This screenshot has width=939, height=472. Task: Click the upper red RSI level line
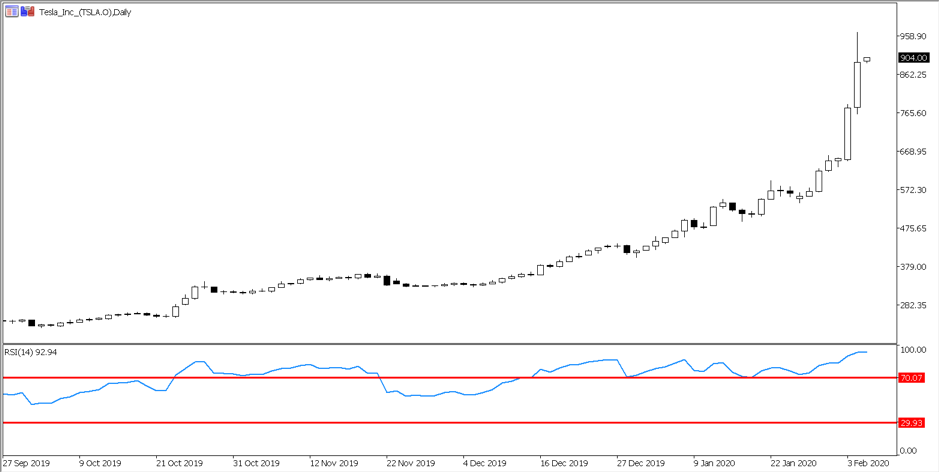pyautogui.click(x=449, y=378)
